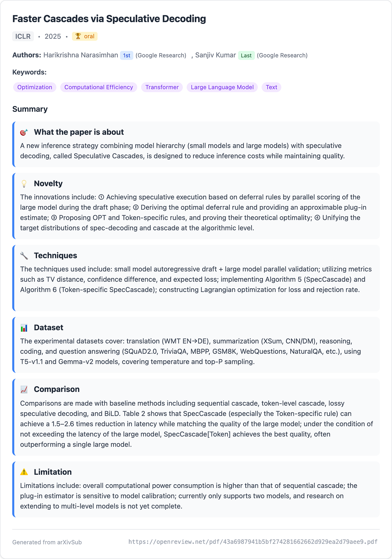Click the Transformer keyword tag
The height and width of the screenshot is (559, 392).
(162, 87)
